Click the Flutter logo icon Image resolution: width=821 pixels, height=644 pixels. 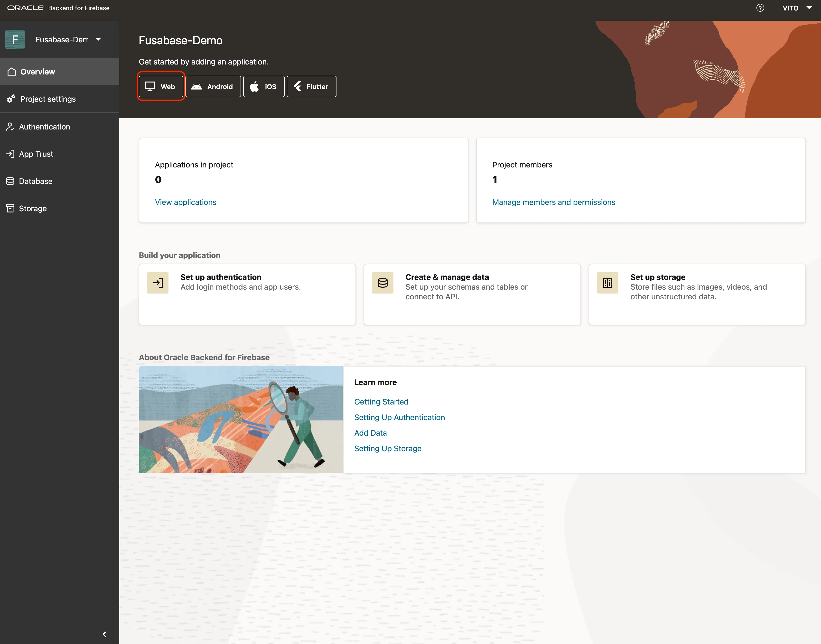tap(298, 86)
